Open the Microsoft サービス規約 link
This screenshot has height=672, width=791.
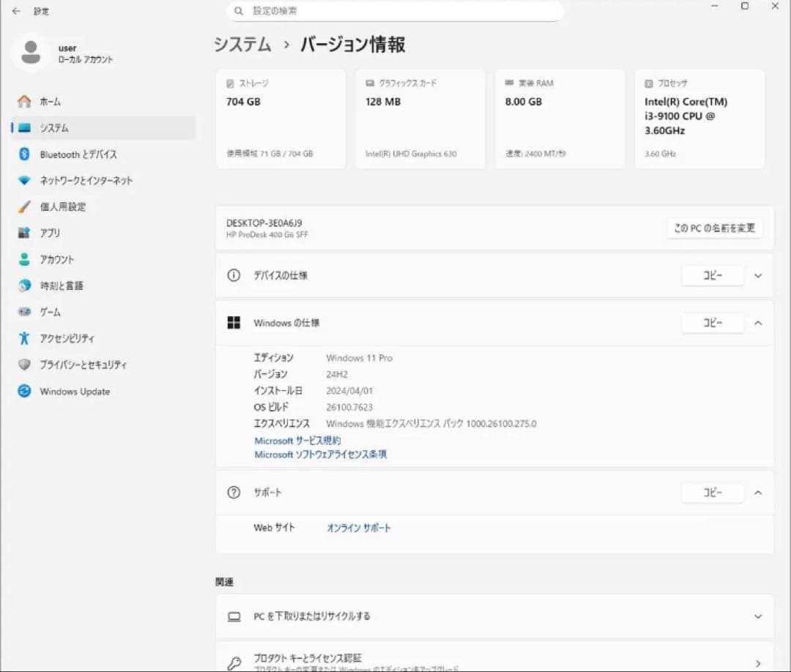click(x=296, y=440)
